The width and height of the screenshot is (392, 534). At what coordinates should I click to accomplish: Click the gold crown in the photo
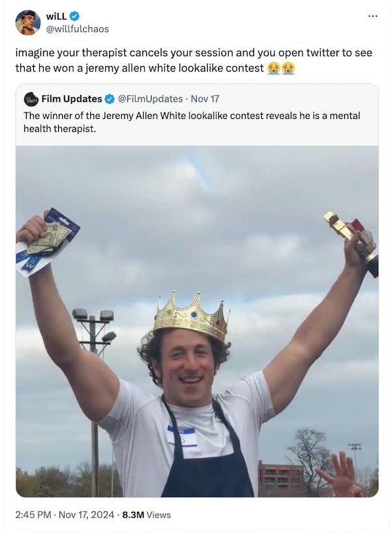pos(191,316)
